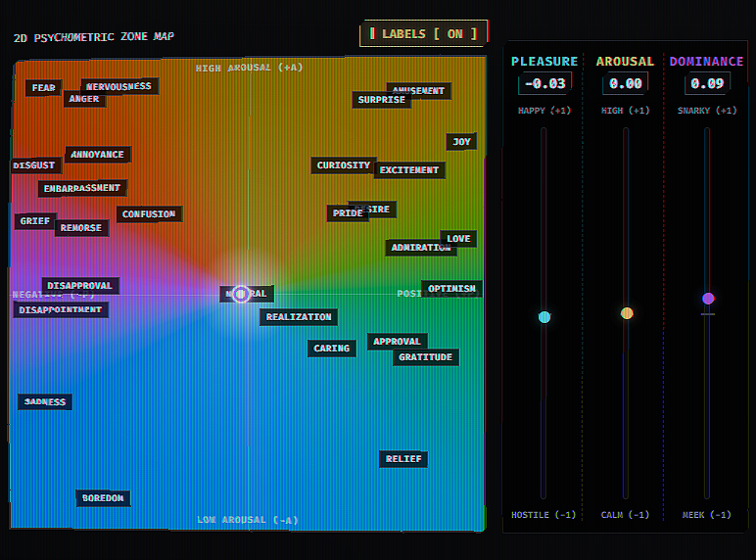
Task: Select the RELIEF label
Action: coord(403,459)
